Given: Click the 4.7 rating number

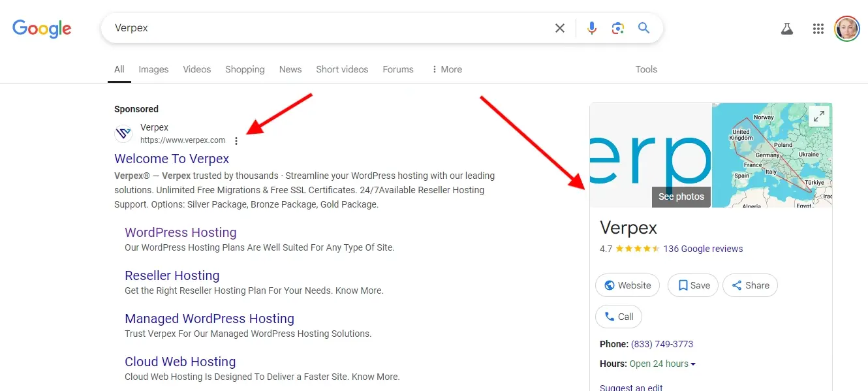Looking at the screenshot, I should pyautogui.click(x=606, y=249).
